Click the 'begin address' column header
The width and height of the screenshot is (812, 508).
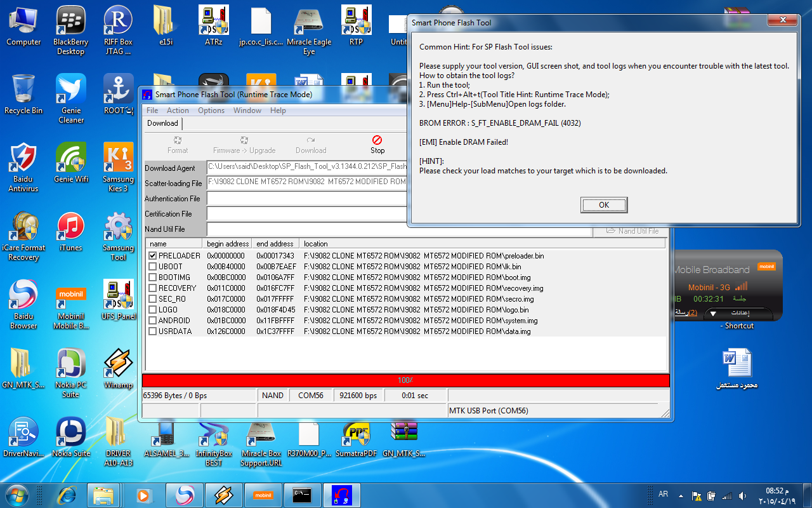pyautogui.click(x=228, y=244)
